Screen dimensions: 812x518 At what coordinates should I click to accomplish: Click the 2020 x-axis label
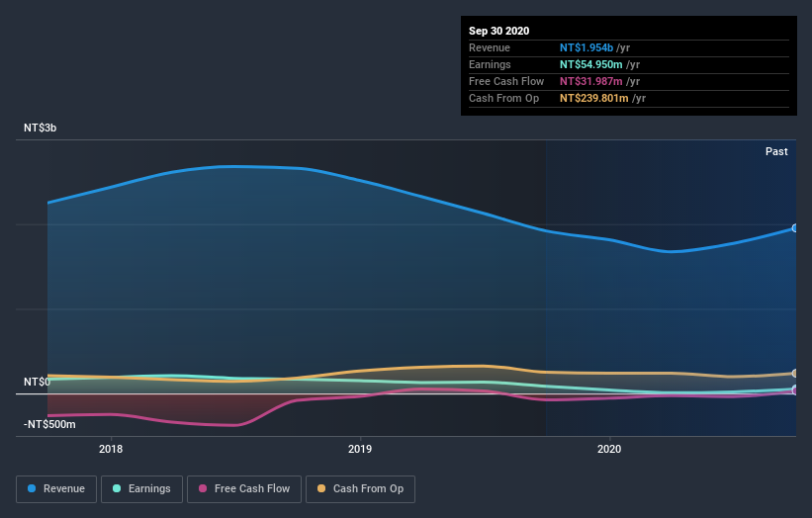click(x=609, y=449)
